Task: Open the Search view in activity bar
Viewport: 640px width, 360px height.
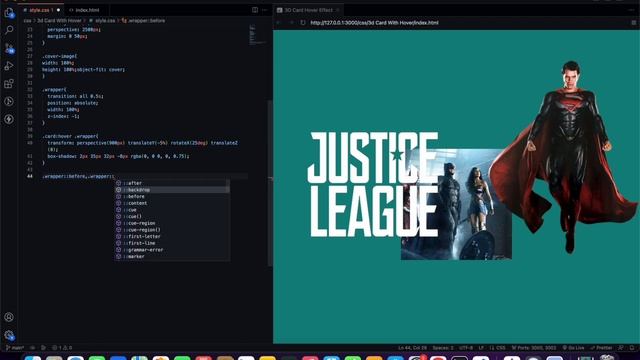Action: point(9,30)
